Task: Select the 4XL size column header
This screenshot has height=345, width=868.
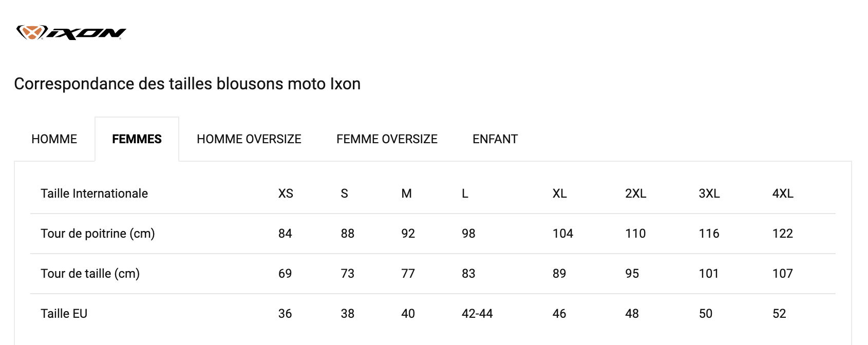Action: click(783, 194)
